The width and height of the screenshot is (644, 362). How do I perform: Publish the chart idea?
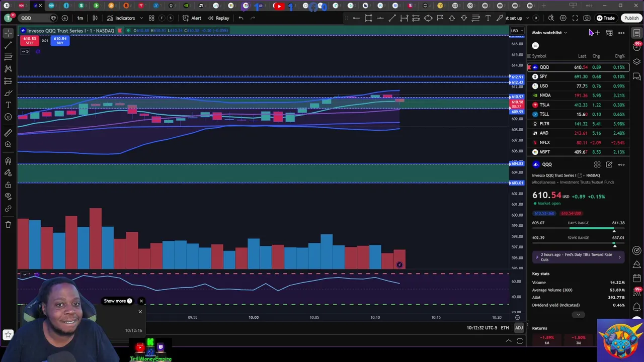coord(631,18)
